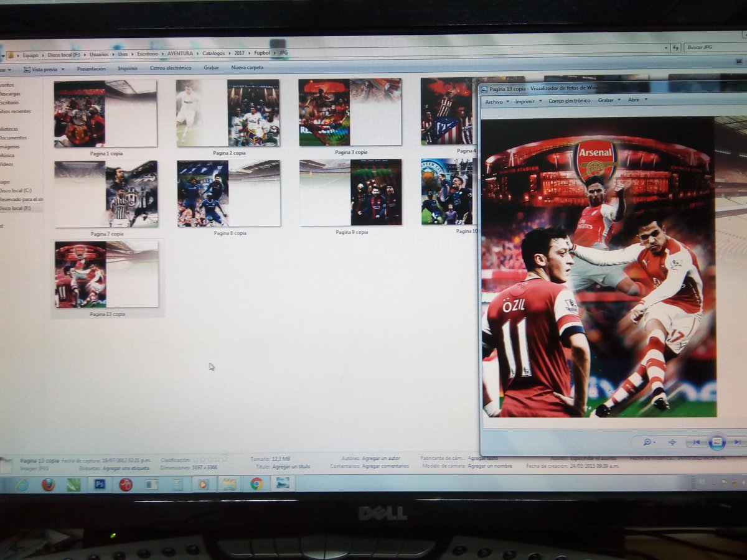Click the zoom magnifier in Photo Viewer
Screen dimensions: 747x560
pyautogui.click(x=647, y=442)
